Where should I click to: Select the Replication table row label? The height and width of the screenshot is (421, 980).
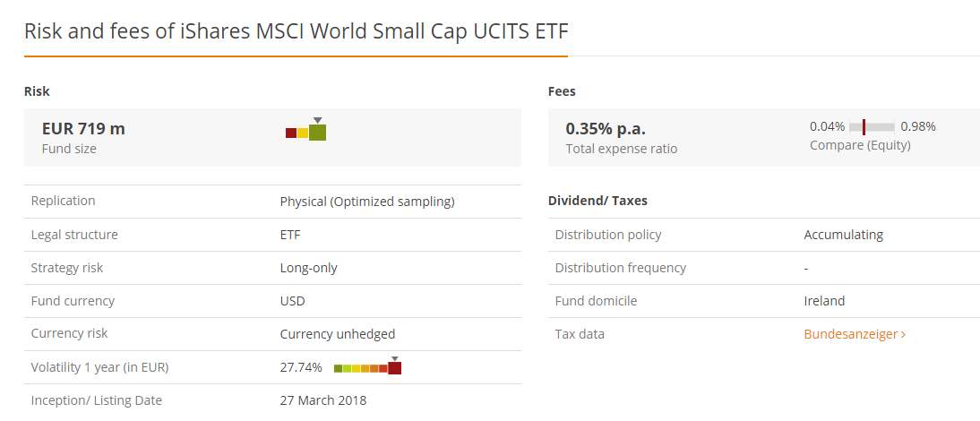point(63,201)
